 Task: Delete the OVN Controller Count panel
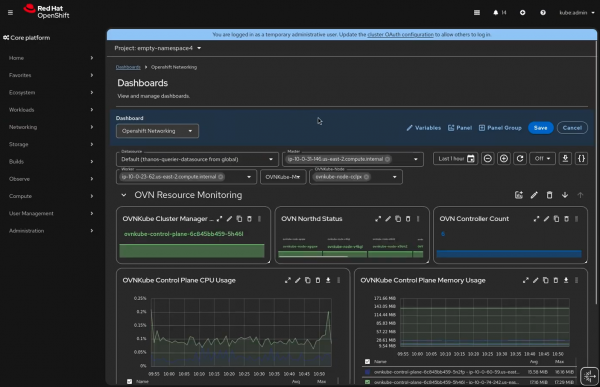click(566, 219)
